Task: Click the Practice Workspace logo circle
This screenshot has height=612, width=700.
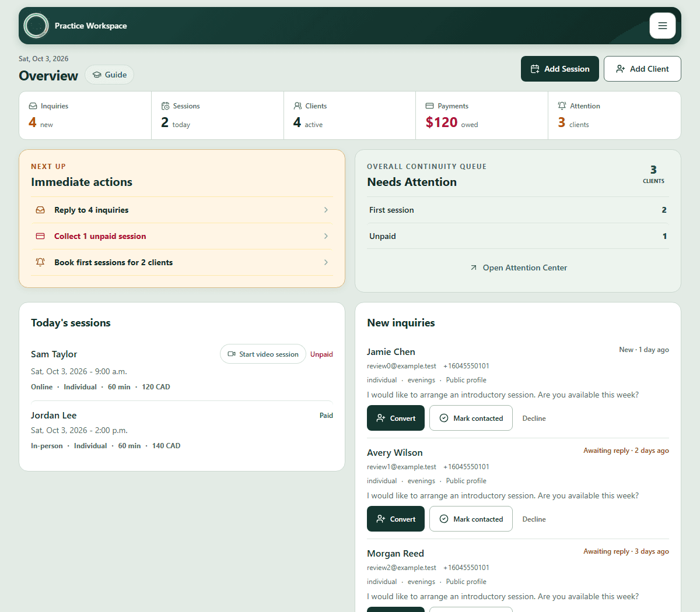Action: [x=36, y=26]
